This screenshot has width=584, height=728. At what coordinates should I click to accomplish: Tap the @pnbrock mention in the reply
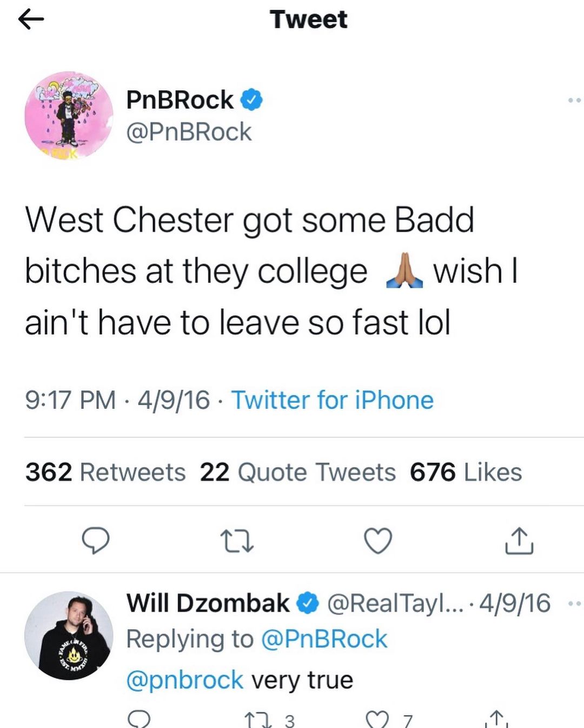(x=184, y=680)
